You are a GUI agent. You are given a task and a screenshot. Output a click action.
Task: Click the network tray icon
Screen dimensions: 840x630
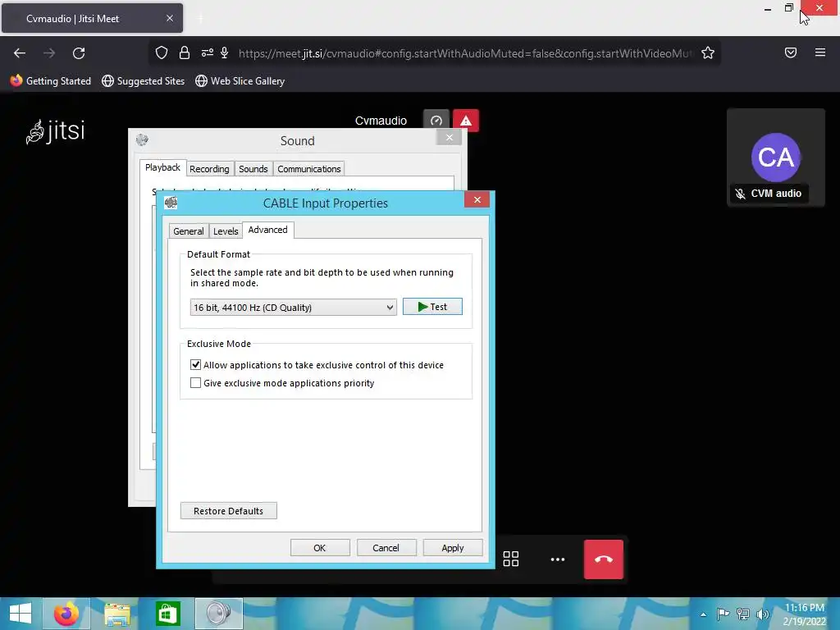pos(743,614)
